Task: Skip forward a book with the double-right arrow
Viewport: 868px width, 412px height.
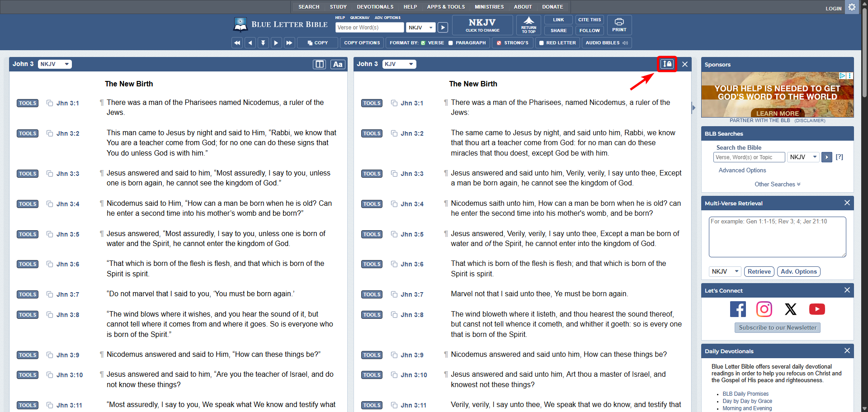Action: (289, 43)
